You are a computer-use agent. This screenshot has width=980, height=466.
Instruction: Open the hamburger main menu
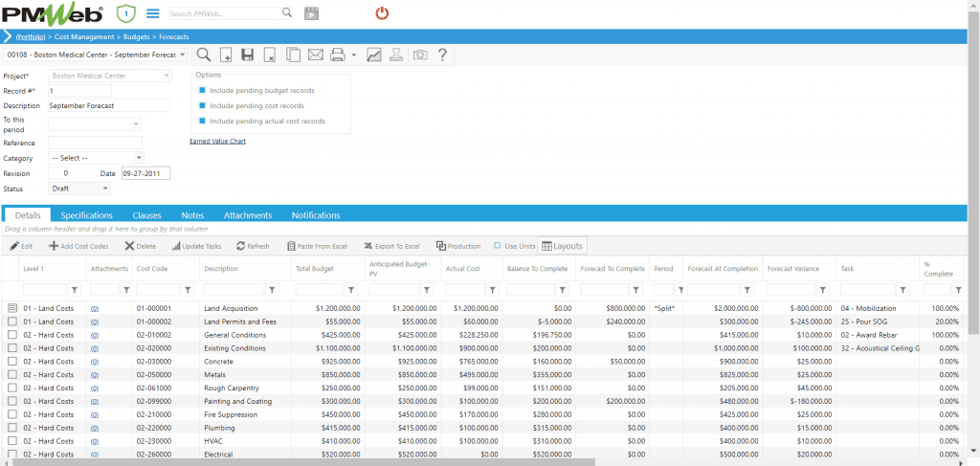152,12
